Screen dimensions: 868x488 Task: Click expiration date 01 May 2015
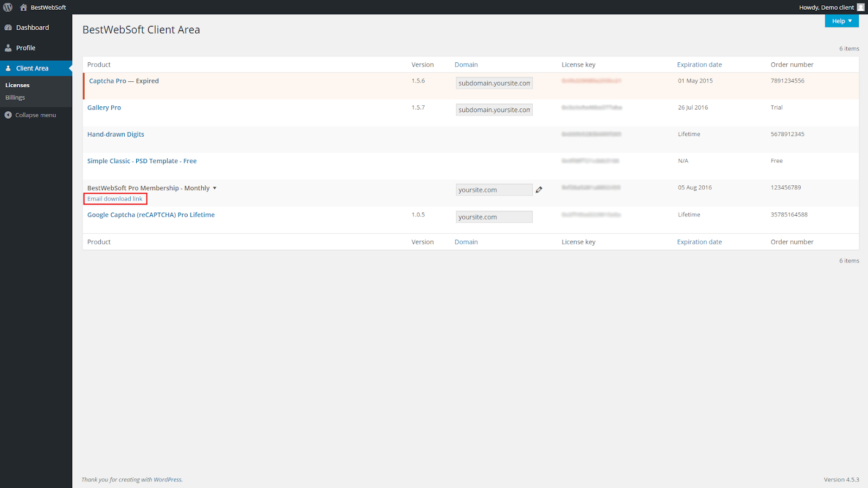695,81
